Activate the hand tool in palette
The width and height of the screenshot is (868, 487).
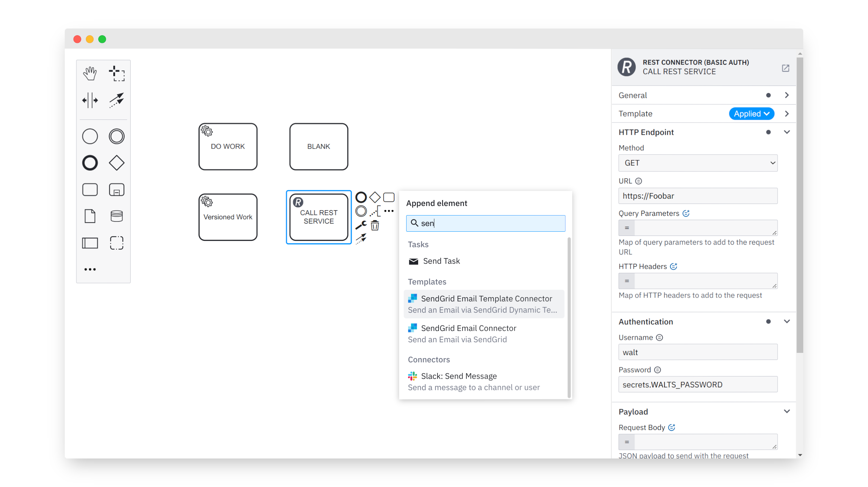pyautogui.click(x=90, y=73)
